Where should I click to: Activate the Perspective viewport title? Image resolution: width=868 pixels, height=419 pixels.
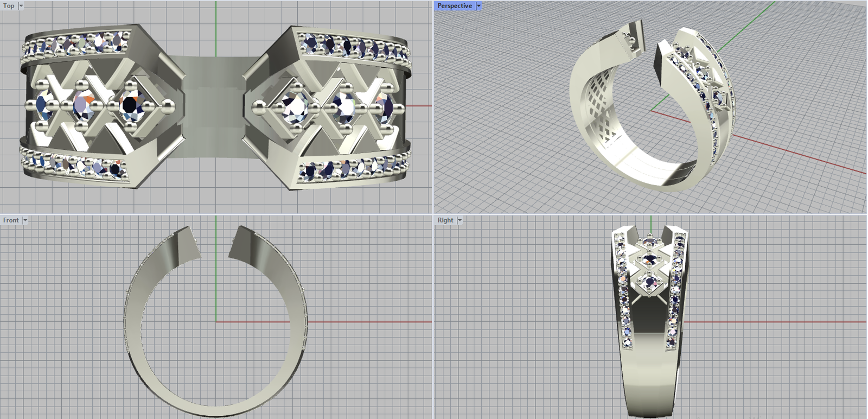(454, 6)
